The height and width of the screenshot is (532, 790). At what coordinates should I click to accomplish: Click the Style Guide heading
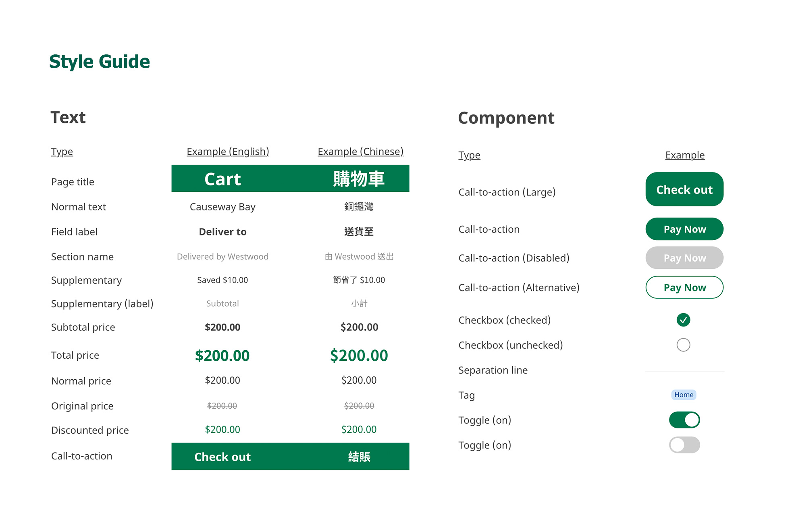[x=100, y=62]
